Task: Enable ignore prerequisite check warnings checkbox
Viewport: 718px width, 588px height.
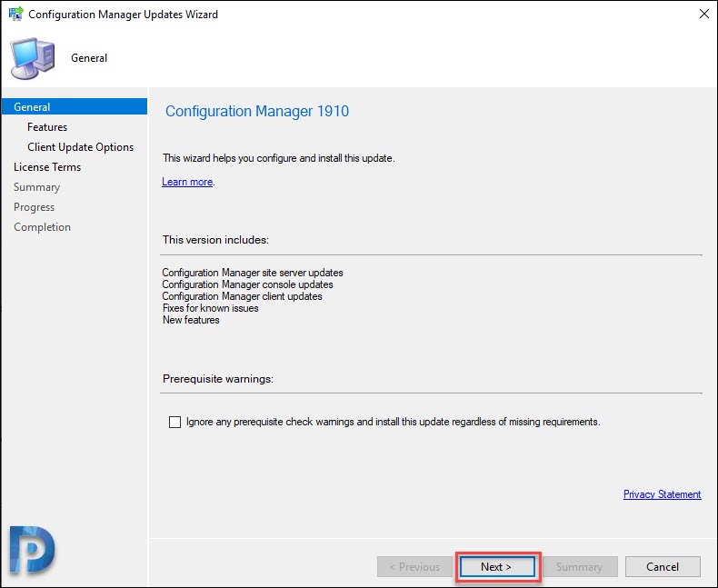Action: [175, 422]
